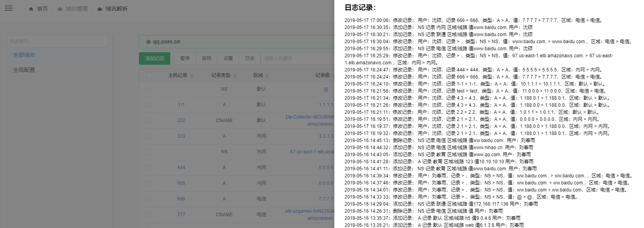Click the 设置 button
644x228 pixels.
(228, 58)
